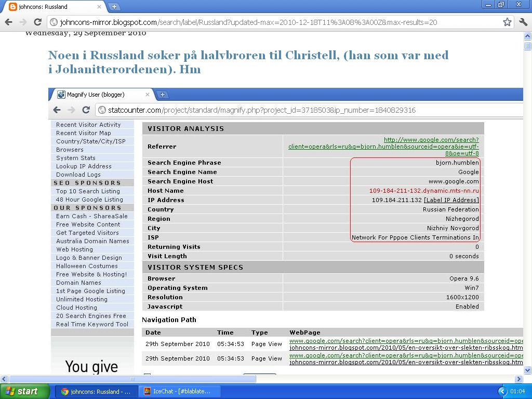This screenshot has height=399, width=532.
Task: Click the vertical scrollbar thumb at the top
Action: (528, 45)
